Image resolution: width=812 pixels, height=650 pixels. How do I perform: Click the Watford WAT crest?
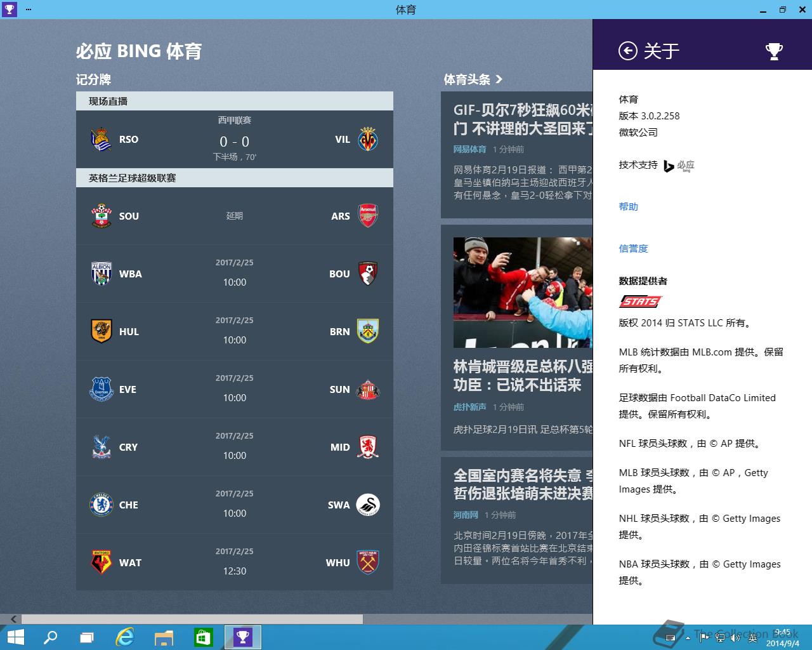tap(101, 562)
